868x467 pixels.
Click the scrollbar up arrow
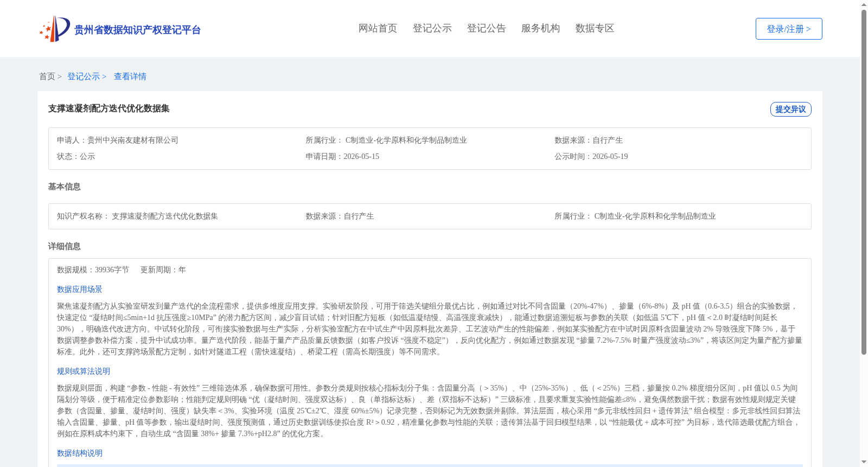tap(864, 4)
